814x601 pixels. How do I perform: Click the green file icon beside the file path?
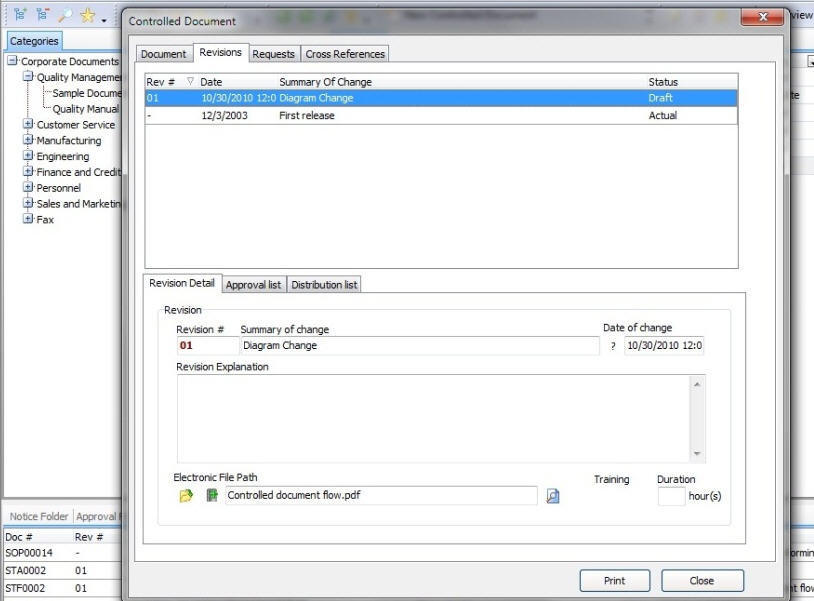(x=212, y=495)
